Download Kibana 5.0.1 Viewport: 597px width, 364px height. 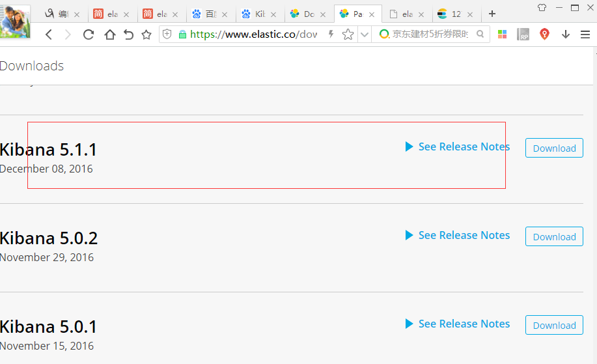554,325
